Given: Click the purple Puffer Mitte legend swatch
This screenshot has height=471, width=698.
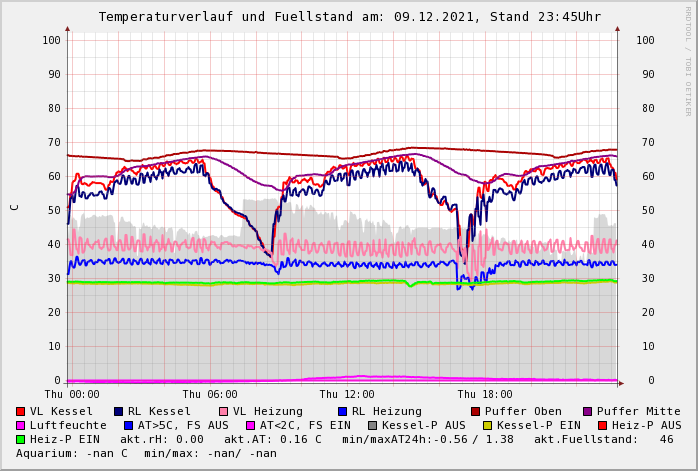Looking at the screenshot, I should [588, 411].
